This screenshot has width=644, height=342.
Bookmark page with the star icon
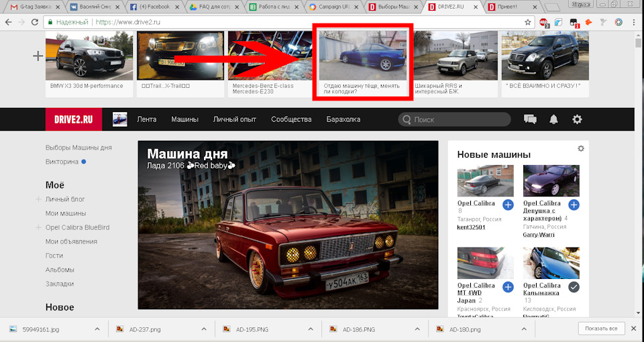528,22
